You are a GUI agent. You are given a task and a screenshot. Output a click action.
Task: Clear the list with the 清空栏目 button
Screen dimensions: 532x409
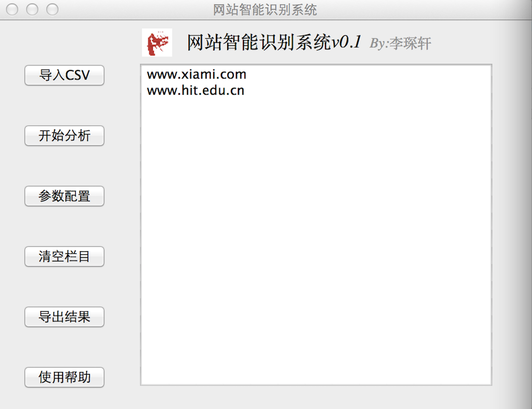64,256
